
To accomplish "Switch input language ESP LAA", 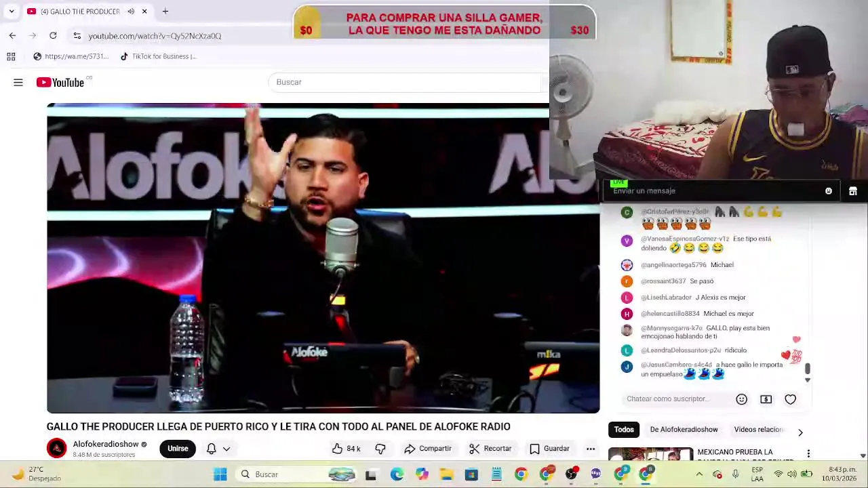I will pos(757,474).
